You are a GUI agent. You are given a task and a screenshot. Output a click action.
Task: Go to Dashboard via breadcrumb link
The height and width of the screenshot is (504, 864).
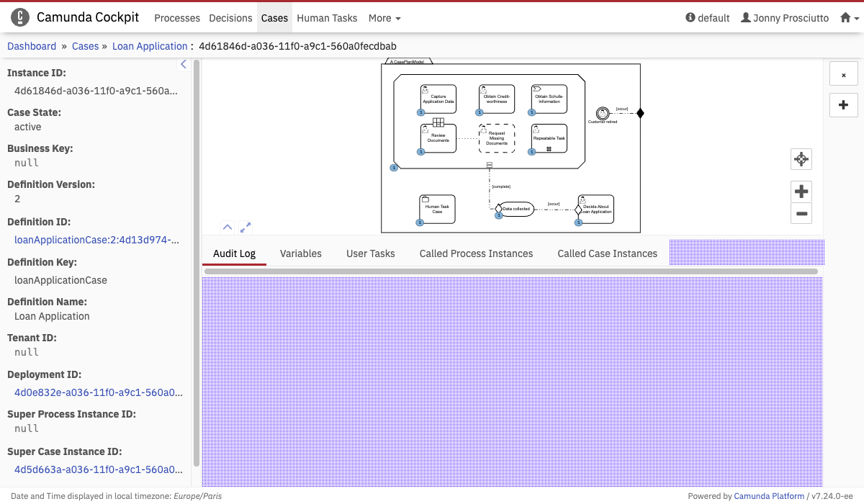(32, 46)
